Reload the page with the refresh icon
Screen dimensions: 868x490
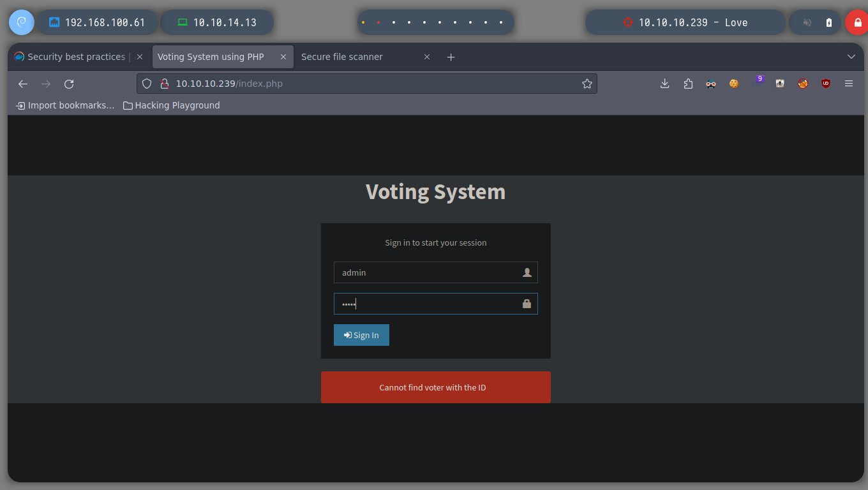coord(69,84)
